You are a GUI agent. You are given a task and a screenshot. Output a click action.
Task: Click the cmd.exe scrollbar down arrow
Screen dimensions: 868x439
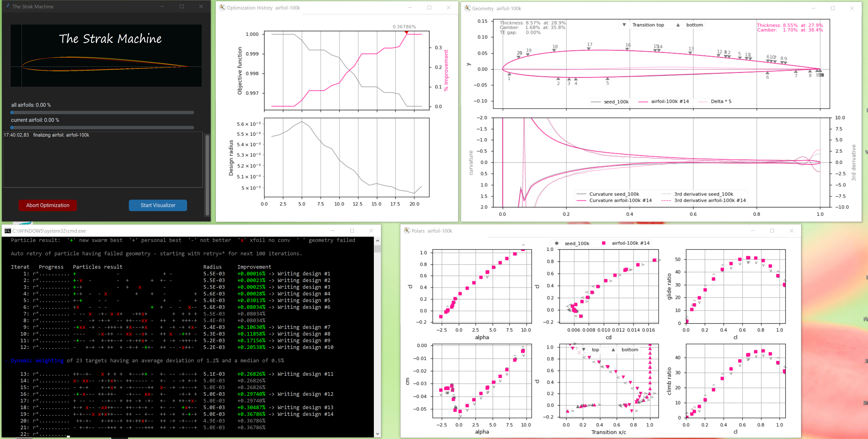click(x=377, y=434)
